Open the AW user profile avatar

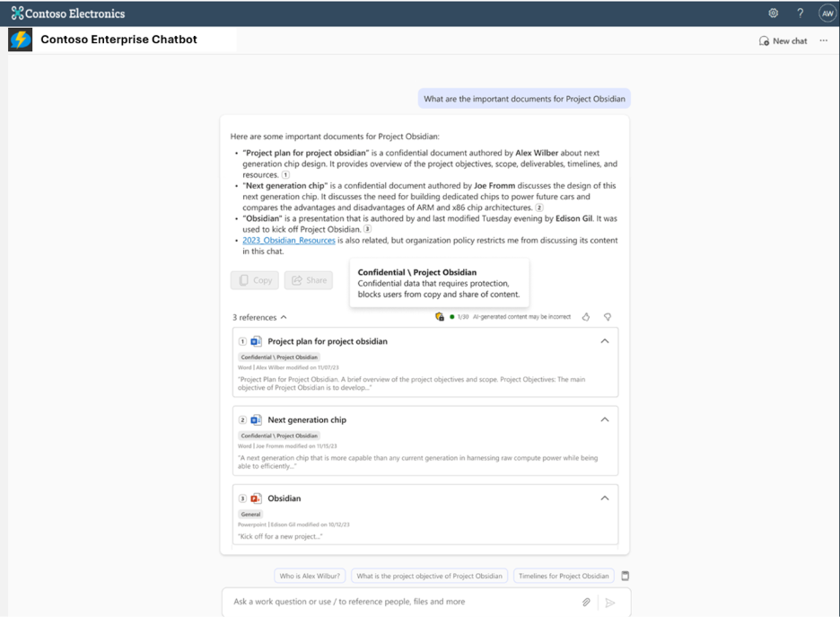pos(827,13)
